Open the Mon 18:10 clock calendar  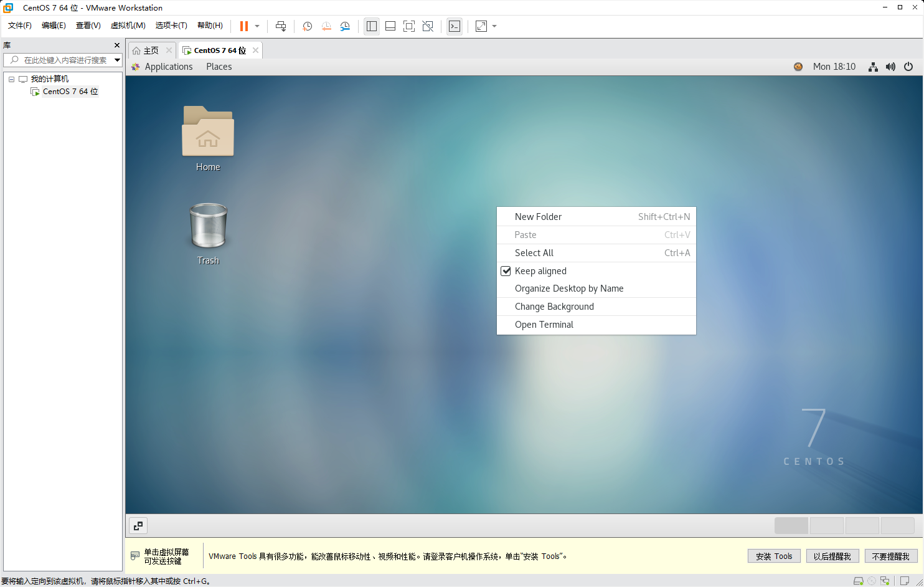pyautogui.click(x=834, y=67)
